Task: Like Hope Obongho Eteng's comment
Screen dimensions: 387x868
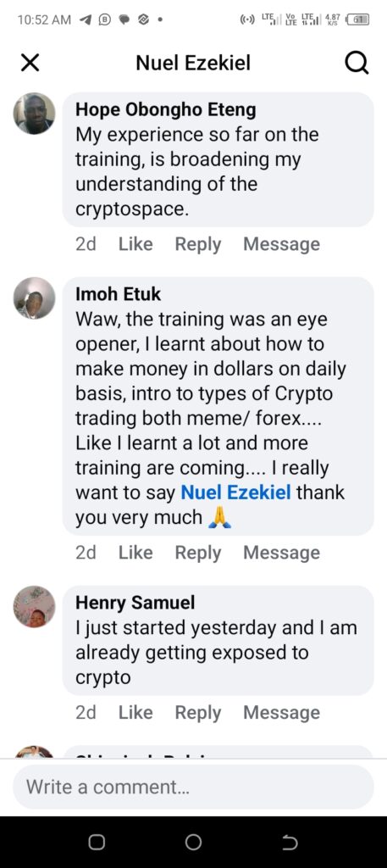Action: 135,244
